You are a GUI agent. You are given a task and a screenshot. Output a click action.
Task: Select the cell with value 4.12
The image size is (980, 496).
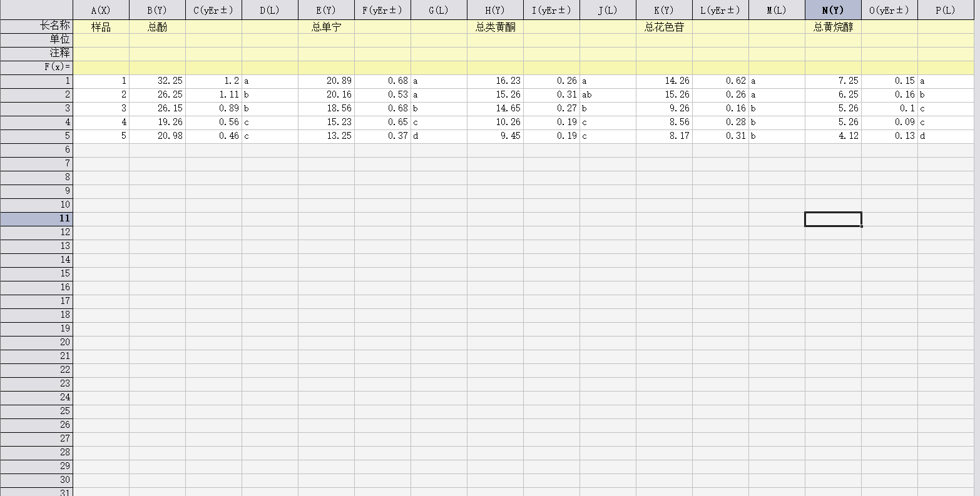click(833, 136)
